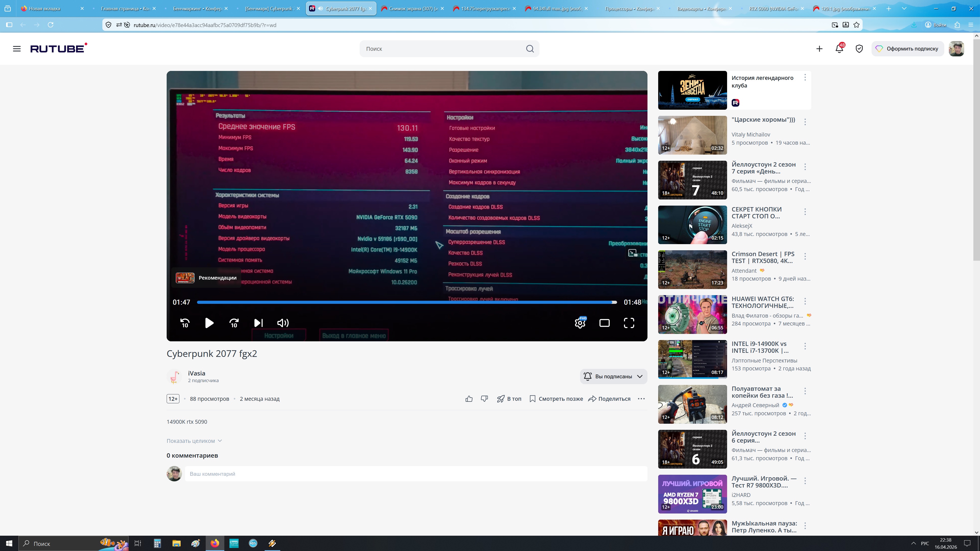Rewind video 10 seconds
This screenshot has height=551, width=980.
[185, 323]
